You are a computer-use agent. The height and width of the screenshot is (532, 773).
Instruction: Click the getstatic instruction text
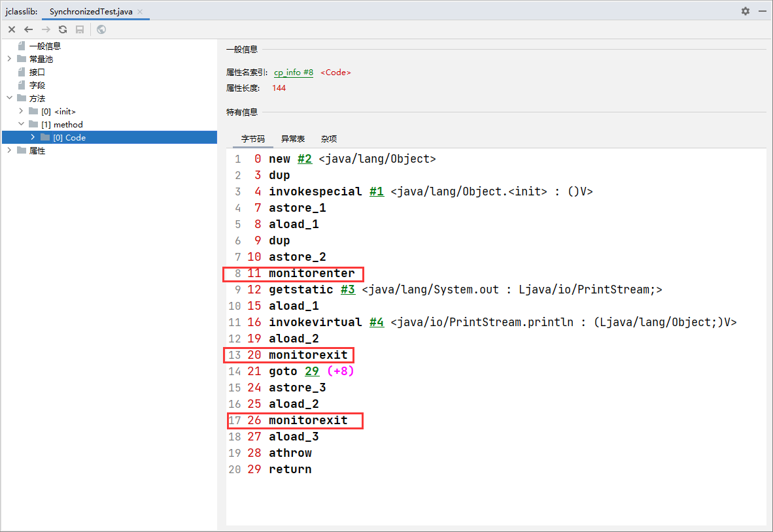pos(301,289)
